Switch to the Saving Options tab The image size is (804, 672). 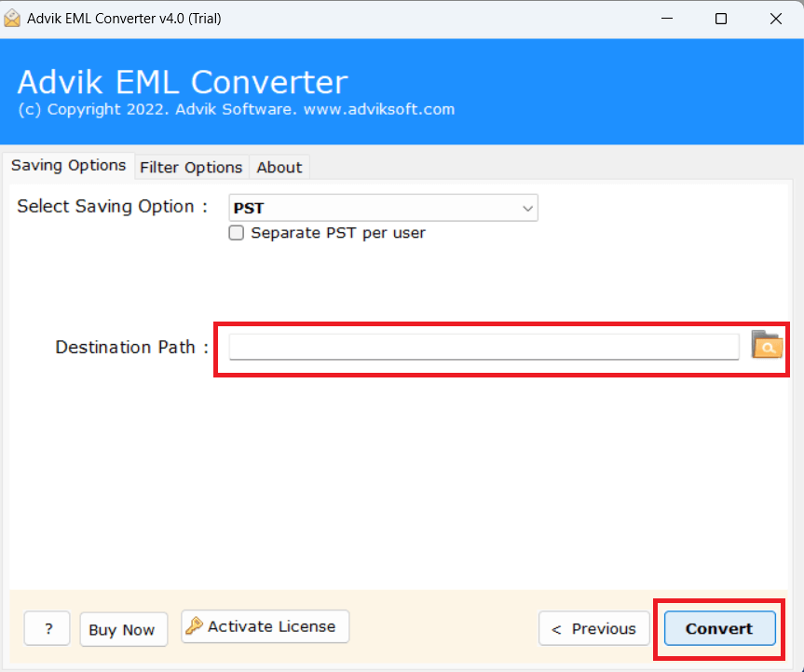[x=69, y=166]
